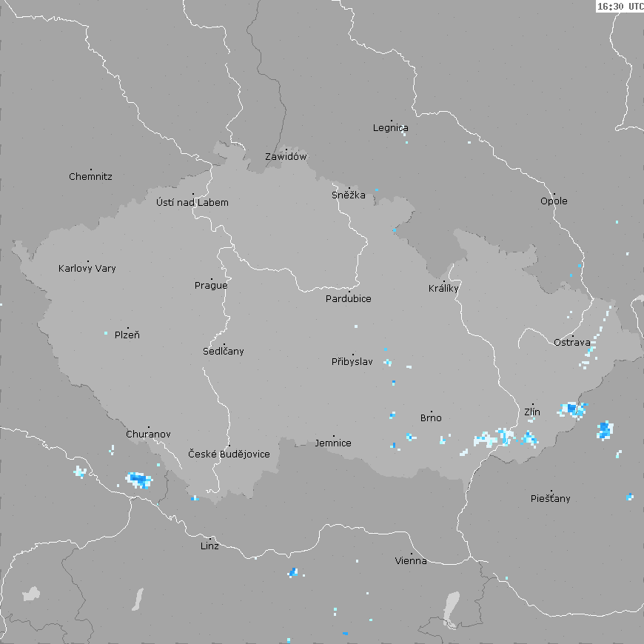The width and height of the screenshot is (644, 644).
Task: Click the Ostrava label on the map
Action: coord(571,343)
